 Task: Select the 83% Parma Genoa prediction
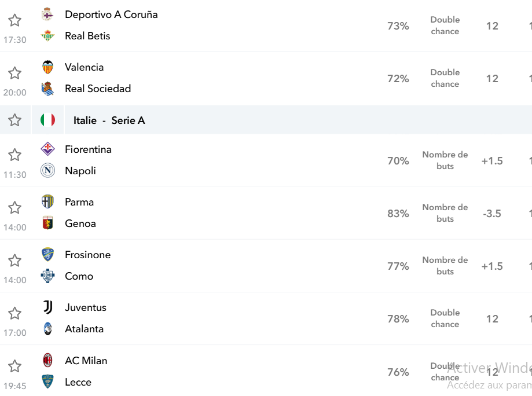pyautogui.click(x=398, y=214)
